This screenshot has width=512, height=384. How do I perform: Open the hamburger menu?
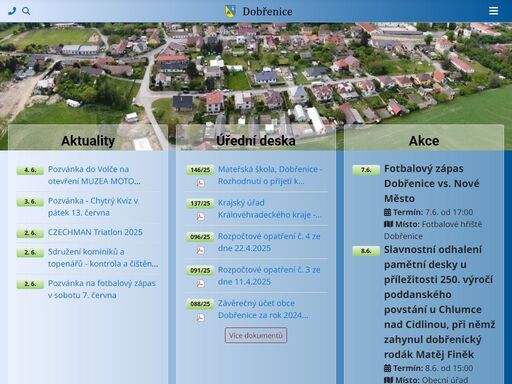coord(494,11)
